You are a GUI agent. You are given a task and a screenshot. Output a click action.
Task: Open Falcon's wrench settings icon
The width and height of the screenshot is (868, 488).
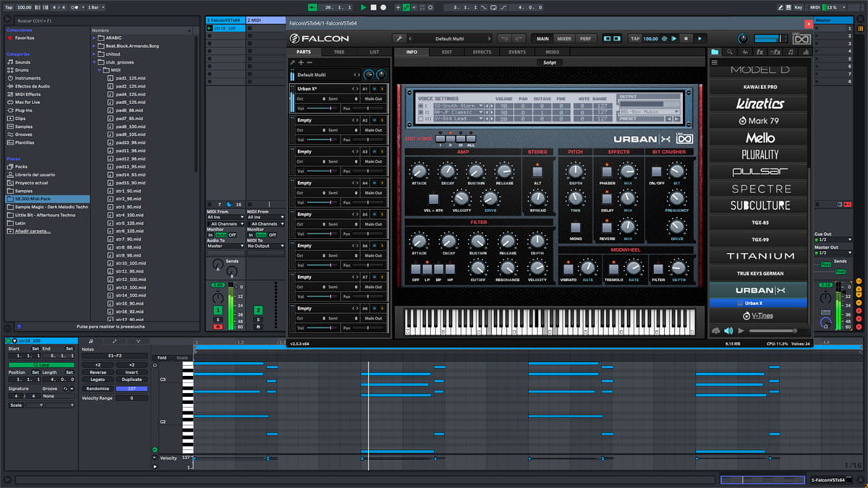[399, 38]
